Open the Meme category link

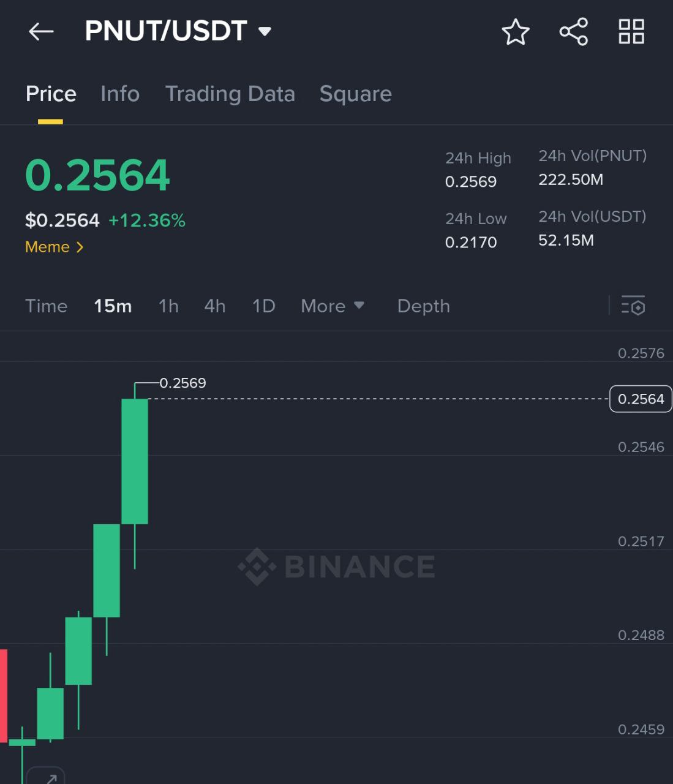click(54, 247)
